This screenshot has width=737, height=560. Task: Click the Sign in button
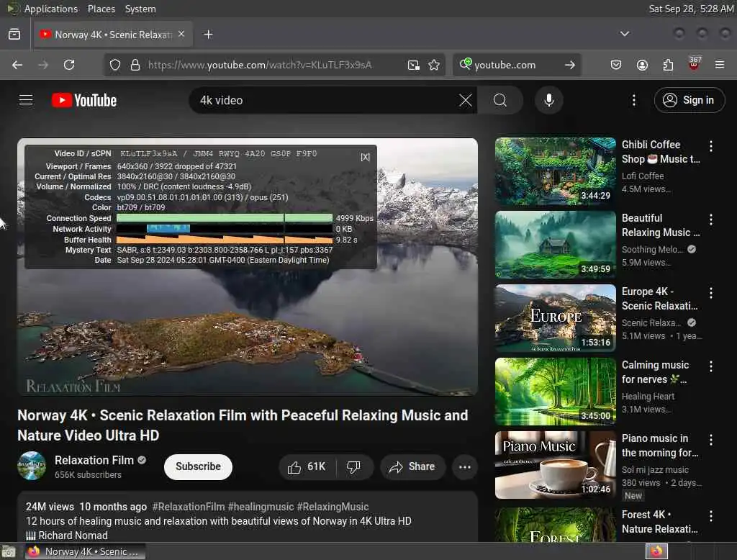(x=689, y=100)
